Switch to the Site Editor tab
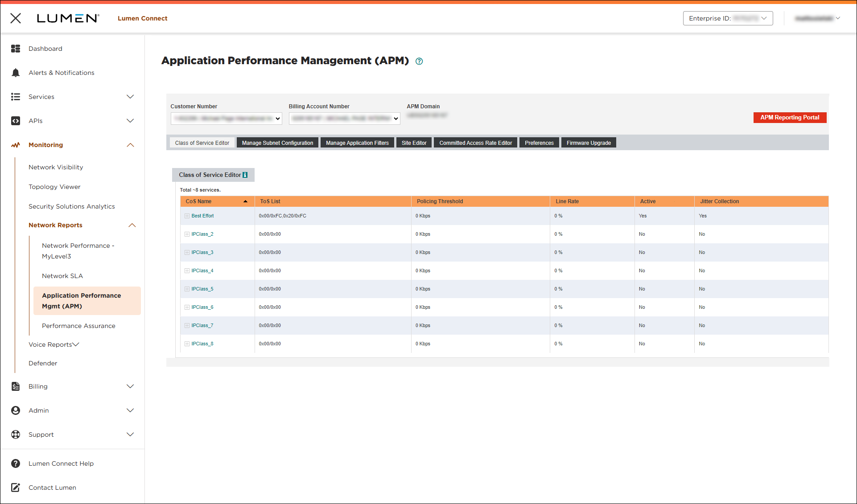This screenshot has height=504, width=857. (413, 143)
